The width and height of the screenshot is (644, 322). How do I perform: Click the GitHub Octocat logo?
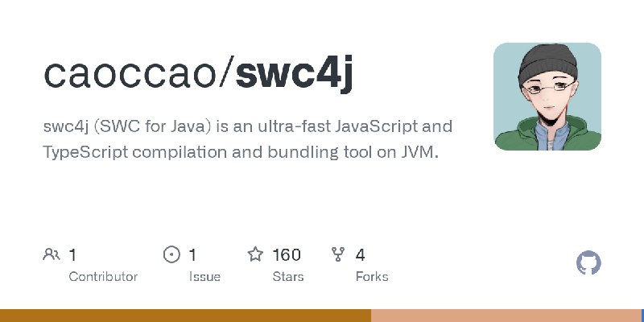(x=588, y=262)
